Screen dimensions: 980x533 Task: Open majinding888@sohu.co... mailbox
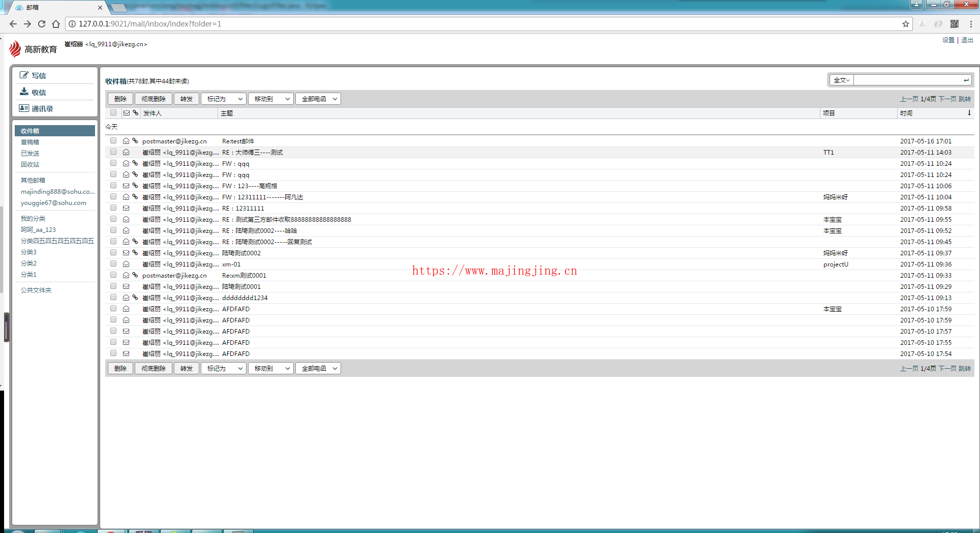coord(57,191)
